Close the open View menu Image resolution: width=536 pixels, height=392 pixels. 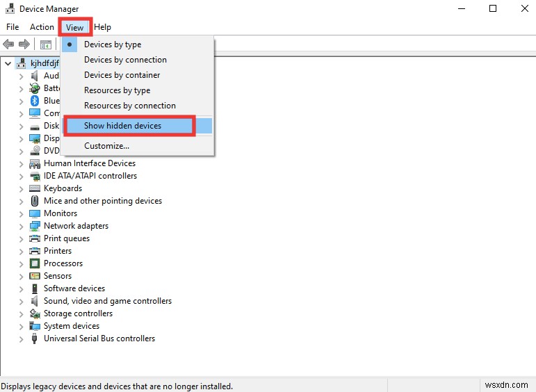tap(75, 27)
